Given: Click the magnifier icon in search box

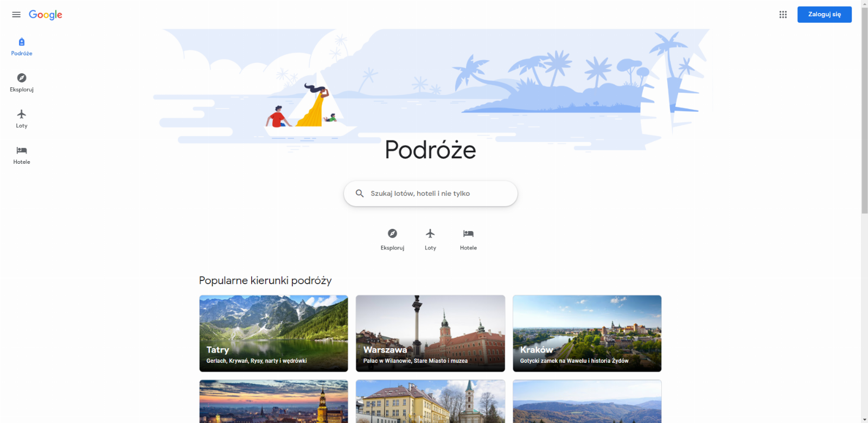Looking at the screenshot, I should coord(360,194).
